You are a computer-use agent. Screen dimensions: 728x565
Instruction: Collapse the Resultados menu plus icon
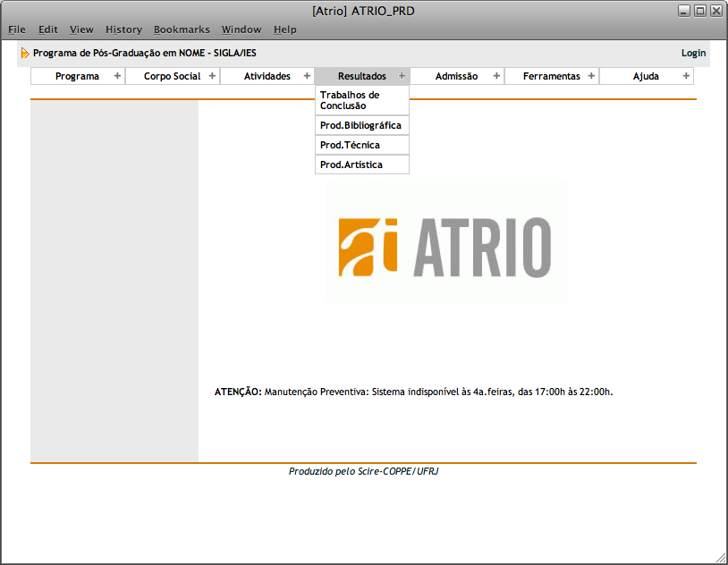click(x=402, y=76)
